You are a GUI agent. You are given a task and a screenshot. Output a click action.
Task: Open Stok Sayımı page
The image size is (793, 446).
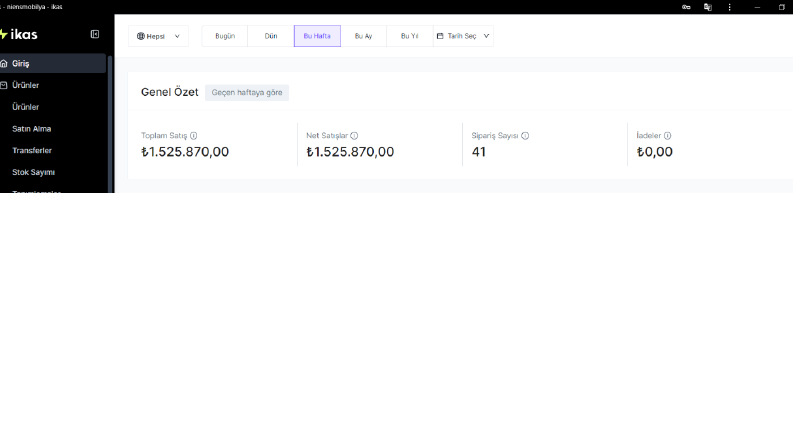pos(33,172)
